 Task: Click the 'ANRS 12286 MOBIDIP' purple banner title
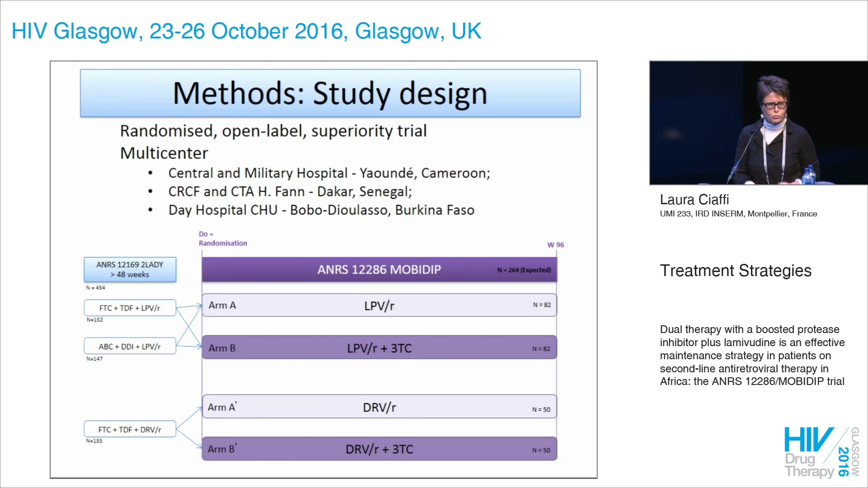(x=379, y=270)
